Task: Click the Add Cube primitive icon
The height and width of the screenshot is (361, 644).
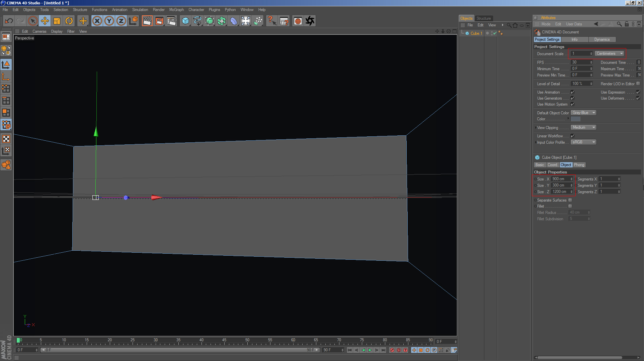Action: click(x=185, y=21)
